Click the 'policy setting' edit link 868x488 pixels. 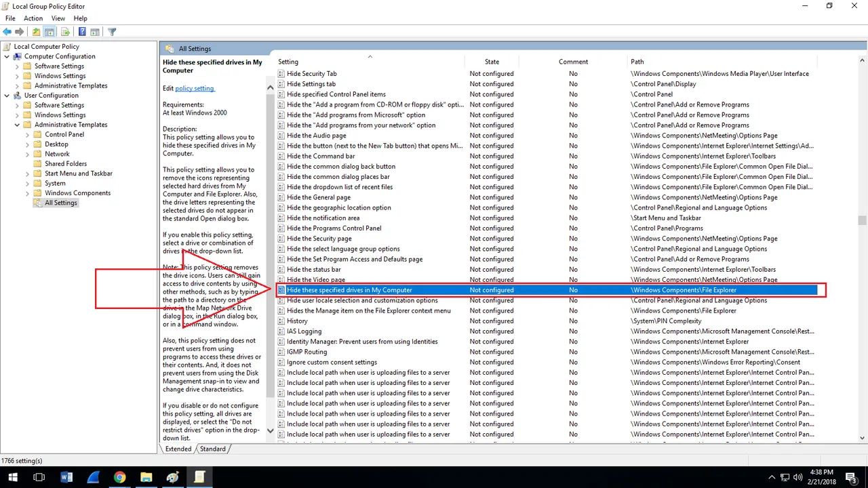195,88
